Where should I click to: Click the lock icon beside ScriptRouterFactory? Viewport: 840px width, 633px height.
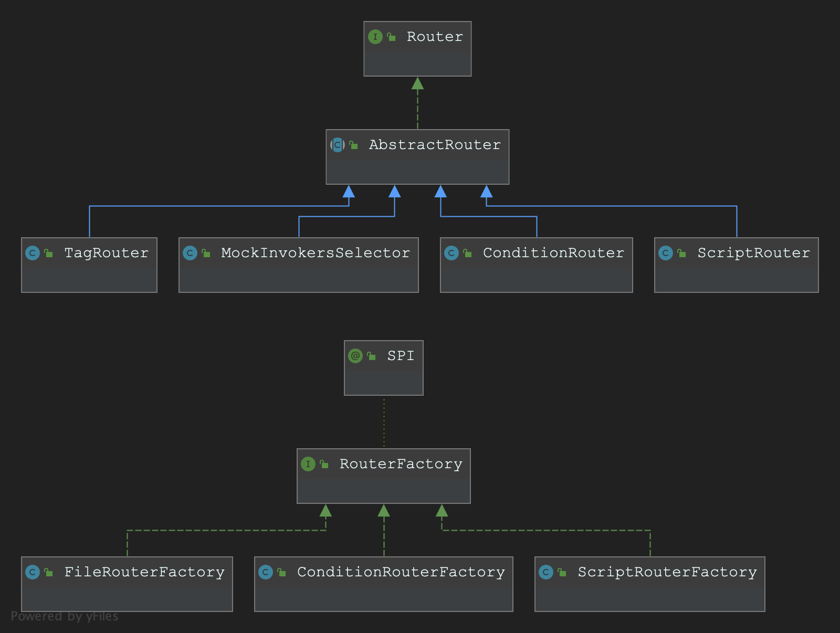tap(562, 572)
